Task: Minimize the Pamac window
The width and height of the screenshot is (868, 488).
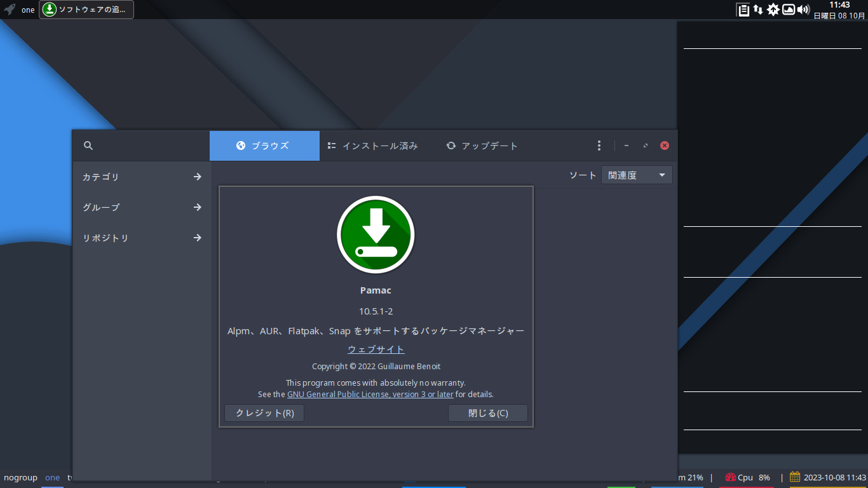Action: pyautogui.click(x=627, y=146)
